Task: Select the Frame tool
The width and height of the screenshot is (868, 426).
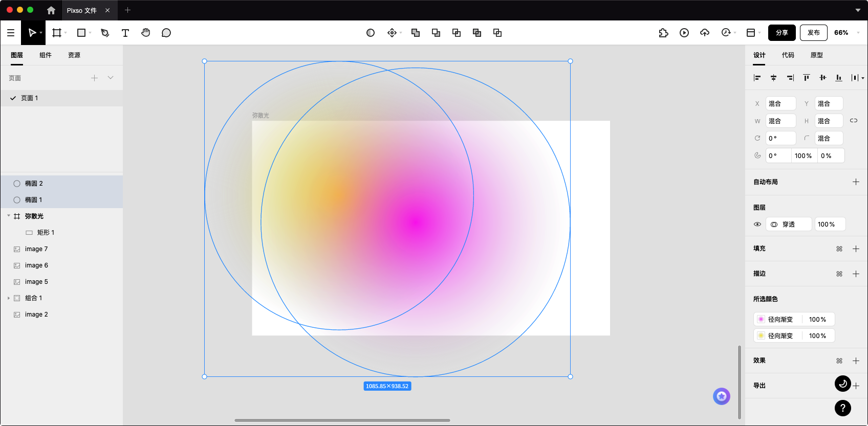Action: 57,33
